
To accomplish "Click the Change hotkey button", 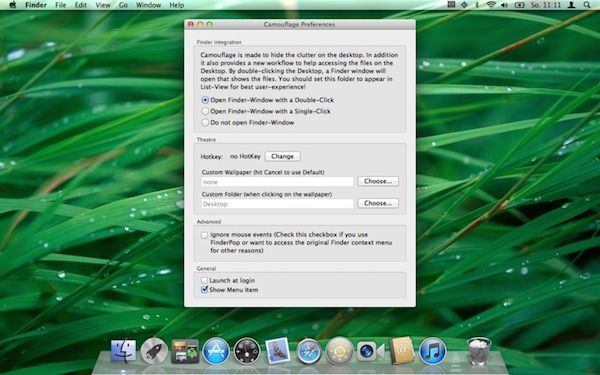I will click(x=282, y=156).
